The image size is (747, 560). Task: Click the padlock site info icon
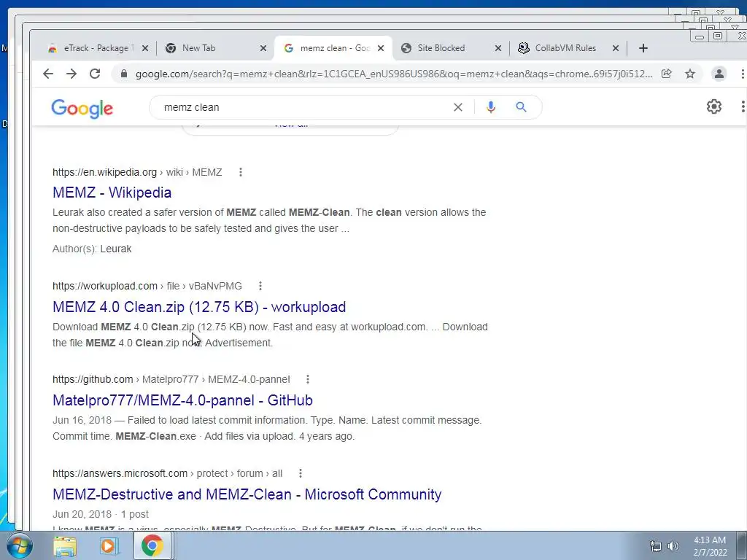coord(124,74)
